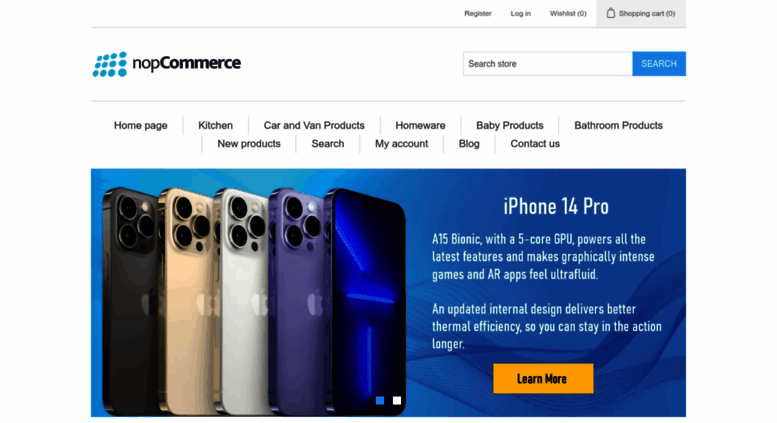This screenshot has width=777, height=423.
Task: Open the New products page
Action: tap(249, 144)
